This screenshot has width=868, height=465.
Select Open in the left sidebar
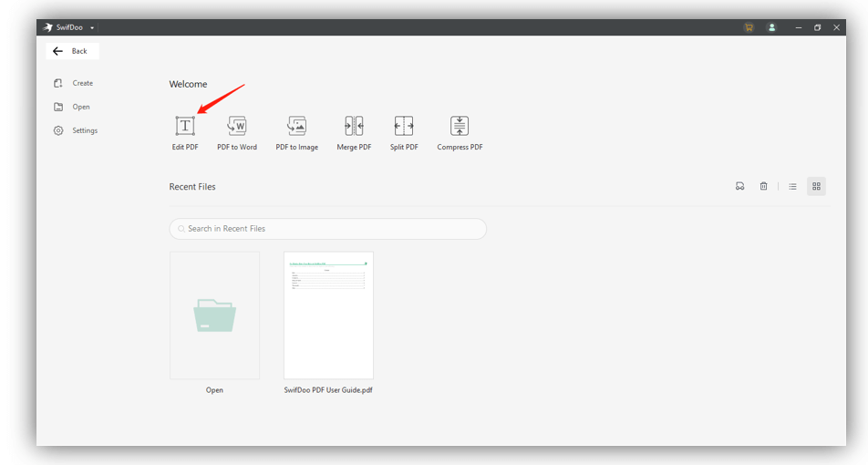coord(71,107)
